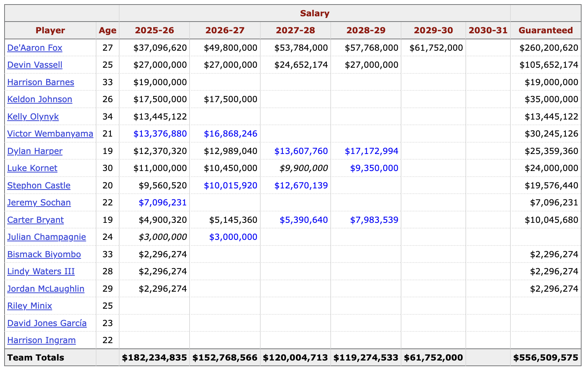Sort table by Age column header
The image size is (588, 373).
click(x=107, y=30)
